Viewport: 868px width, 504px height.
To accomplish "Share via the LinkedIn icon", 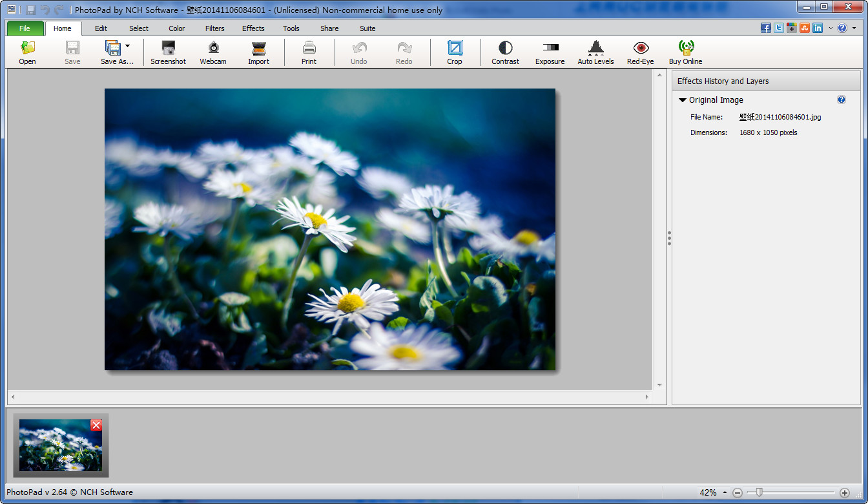I will [x=818, y=28].
